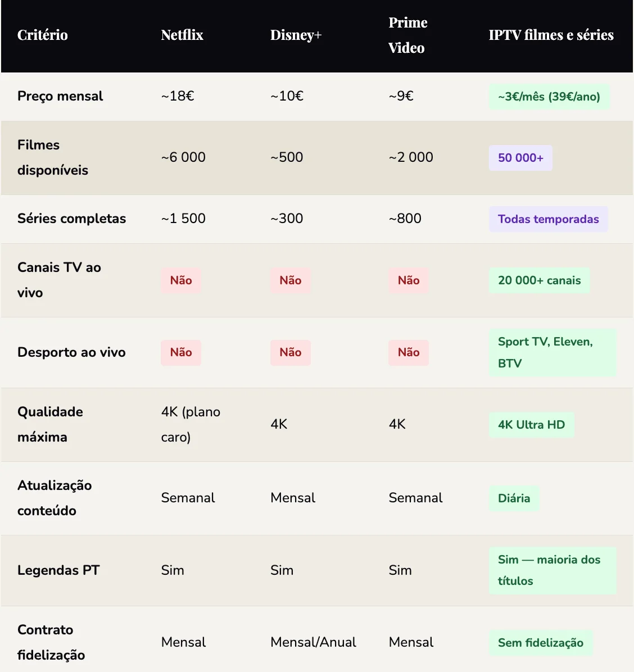Screen dimensions: 634x672
Task: Click the ~3€/mês (39€/ano) price badge
Action: (549, 97)
